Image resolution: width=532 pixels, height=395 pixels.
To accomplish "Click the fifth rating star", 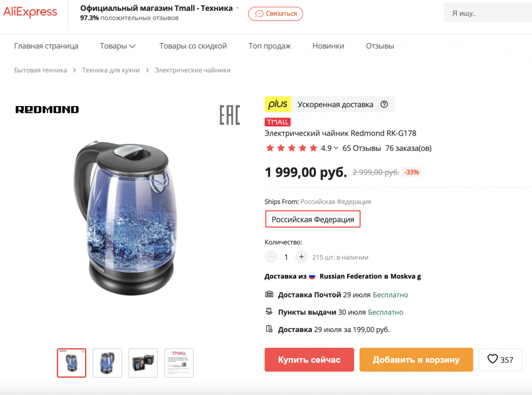I will click(x=314, y=148).
